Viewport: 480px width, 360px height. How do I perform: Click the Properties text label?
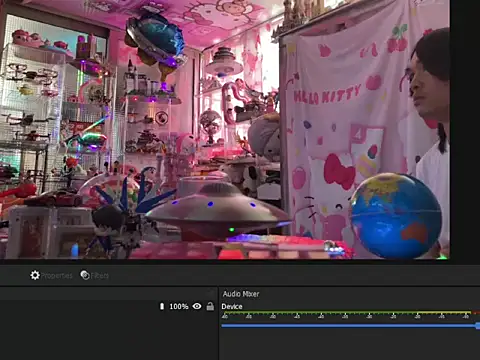57,276
